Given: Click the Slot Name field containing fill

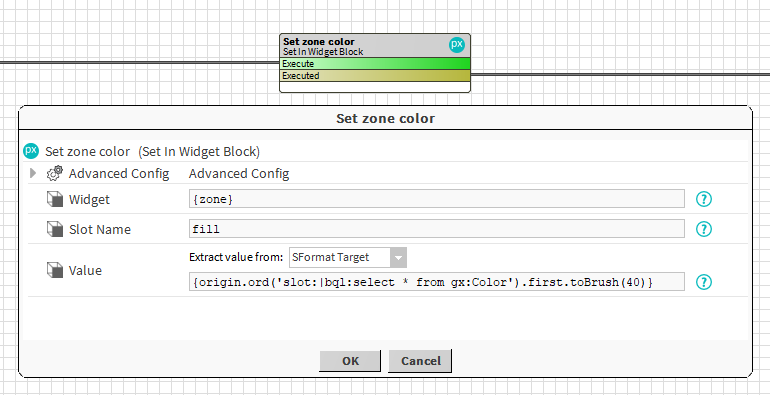Looking at the screenshot, I should [437, 229].
